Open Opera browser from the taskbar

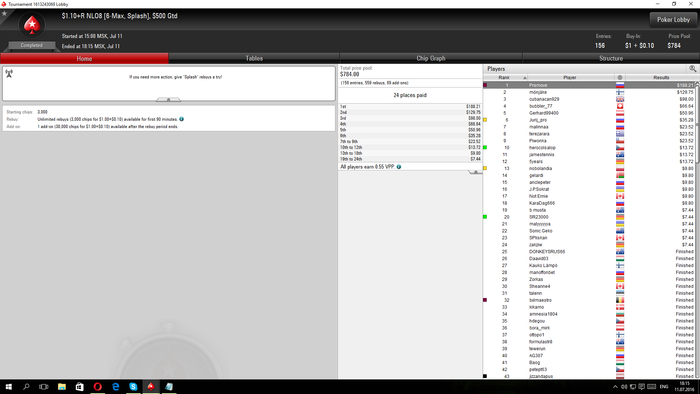(97, 386)
